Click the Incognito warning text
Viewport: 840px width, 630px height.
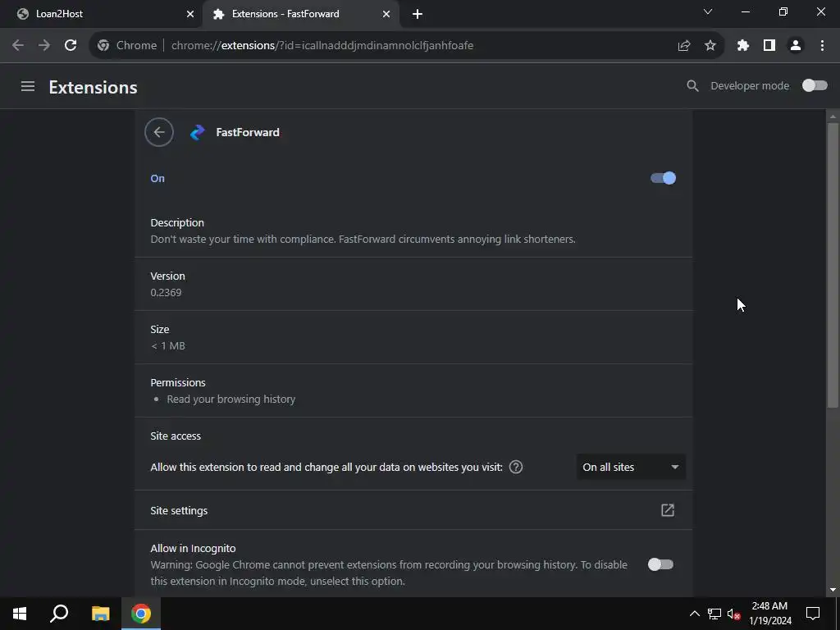[x=389, y=573]
